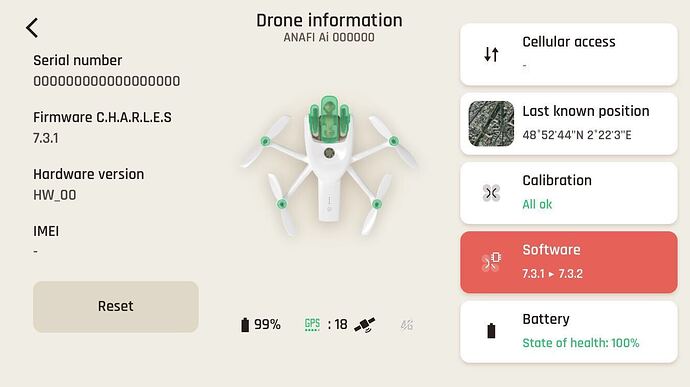This screenshot has width=690, height=387.
Task: Click the 99% battery status icon
Action: click(245, 325)
